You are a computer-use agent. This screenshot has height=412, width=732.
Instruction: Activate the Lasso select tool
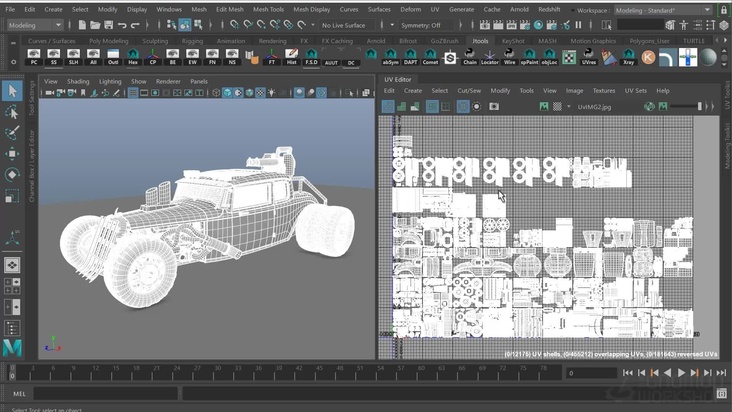click(x=12, y=112)
